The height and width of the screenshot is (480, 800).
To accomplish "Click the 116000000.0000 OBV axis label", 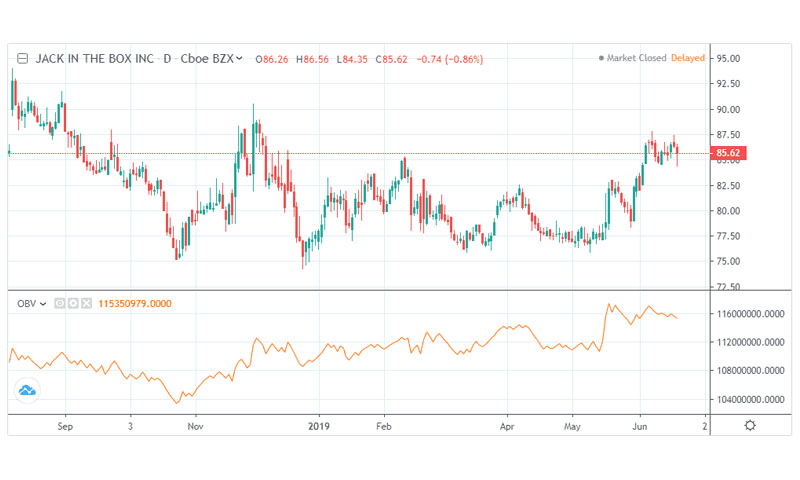I will (751, 314).
